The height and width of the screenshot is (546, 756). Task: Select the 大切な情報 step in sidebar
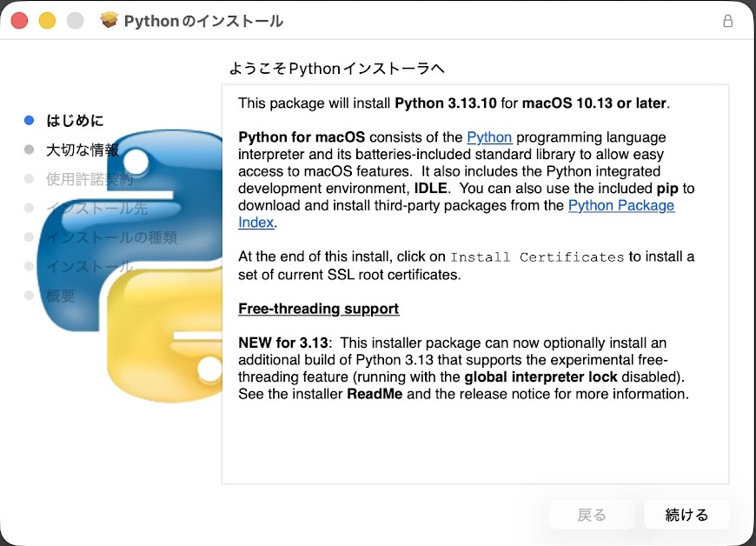82,150
